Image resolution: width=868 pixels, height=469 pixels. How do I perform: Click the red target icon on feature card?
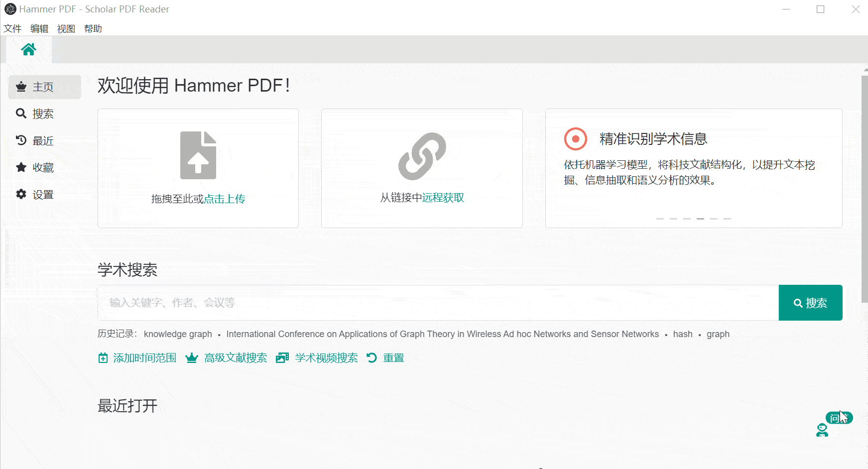(x=576, y=139)
